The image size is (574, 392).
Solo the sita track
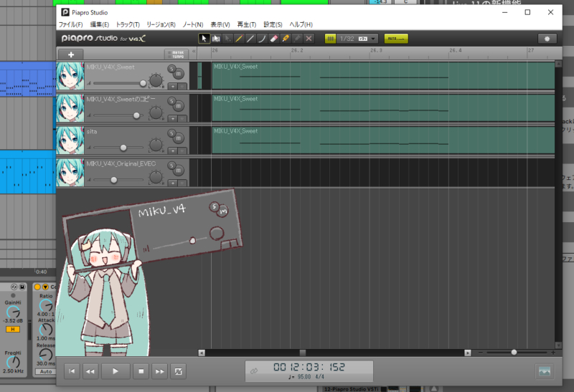(171, 133)
